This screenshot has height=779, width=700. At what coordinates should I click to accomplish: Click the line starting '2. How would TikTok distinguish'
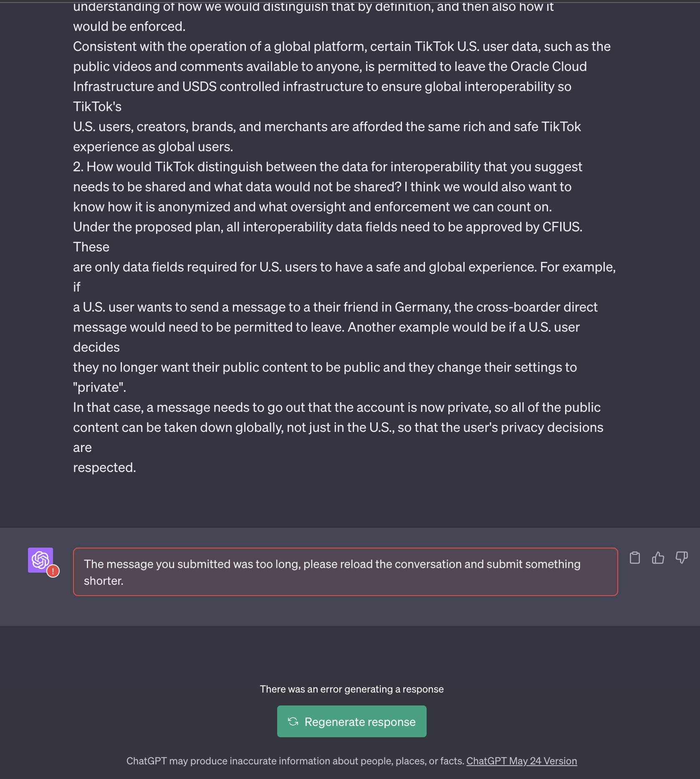327,167
